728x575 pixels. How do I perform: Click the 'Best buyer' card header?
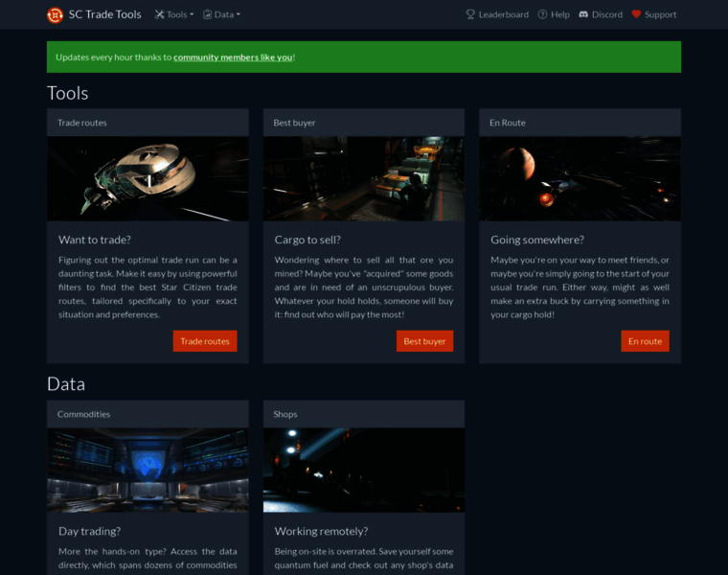pyautogui.click(x=364, y=123)
